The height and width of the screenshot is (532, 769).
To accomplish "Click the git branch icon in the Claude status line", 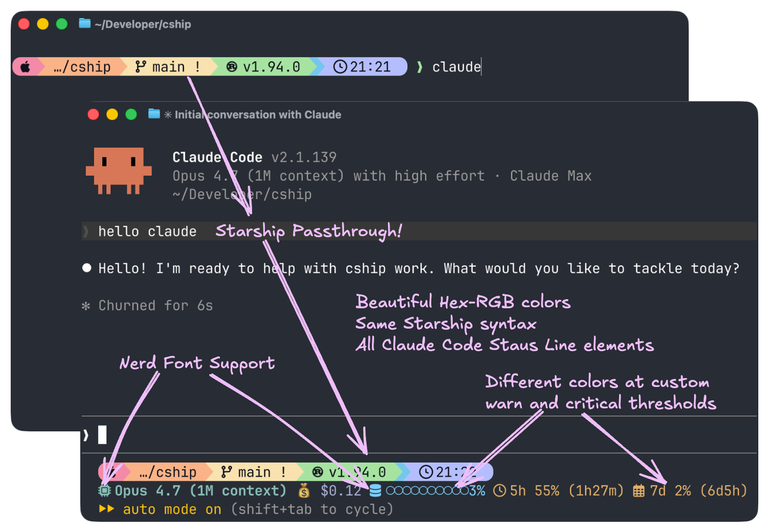I will [226, 472].
